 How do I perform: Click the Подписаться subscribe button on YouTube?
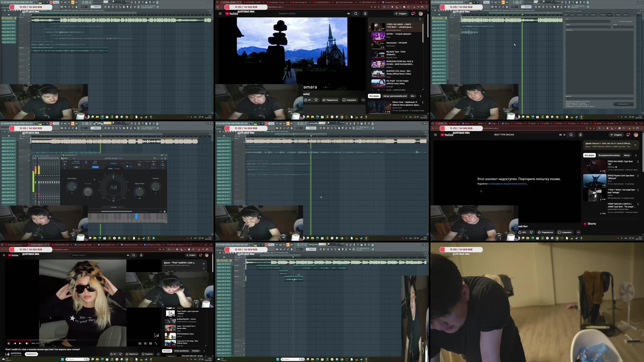tap(32, 354)
